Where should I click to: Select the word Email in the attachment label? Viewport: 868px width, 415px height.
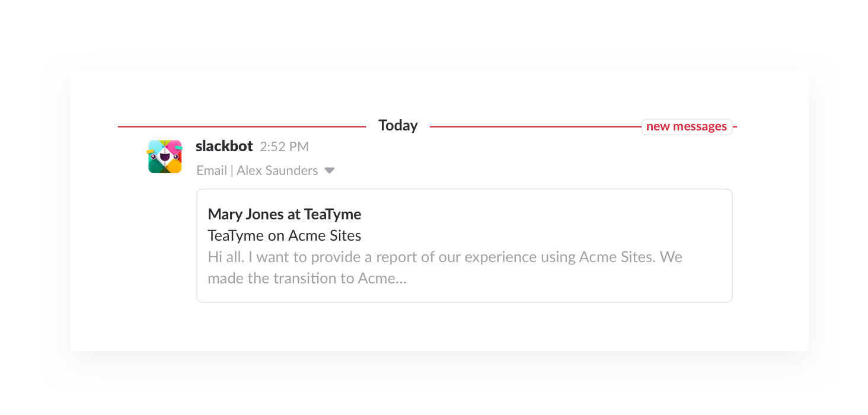pyautogui.click(x=212, y=171)
